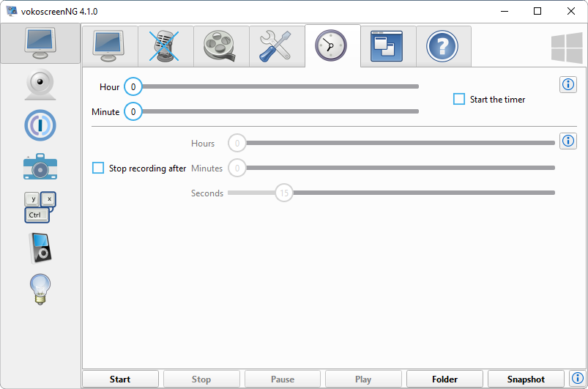Open the wrench and screwdriver tab
This screenshot has height=389, width=588.
(277, 46)
